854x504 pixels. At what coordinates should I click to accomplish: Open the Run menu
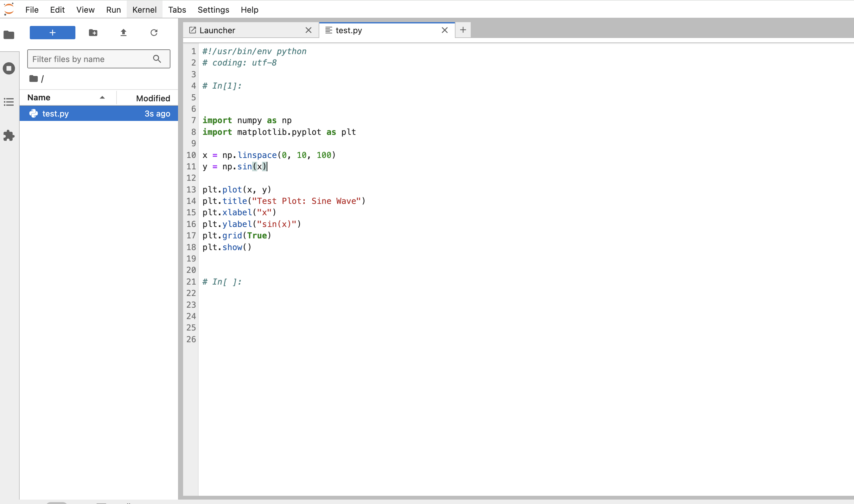(113, 9)
